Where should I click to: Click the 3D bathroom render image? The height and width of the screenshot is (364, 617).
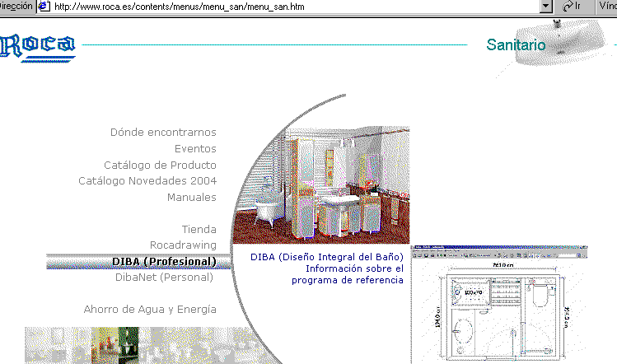click(x=321, y=185)
